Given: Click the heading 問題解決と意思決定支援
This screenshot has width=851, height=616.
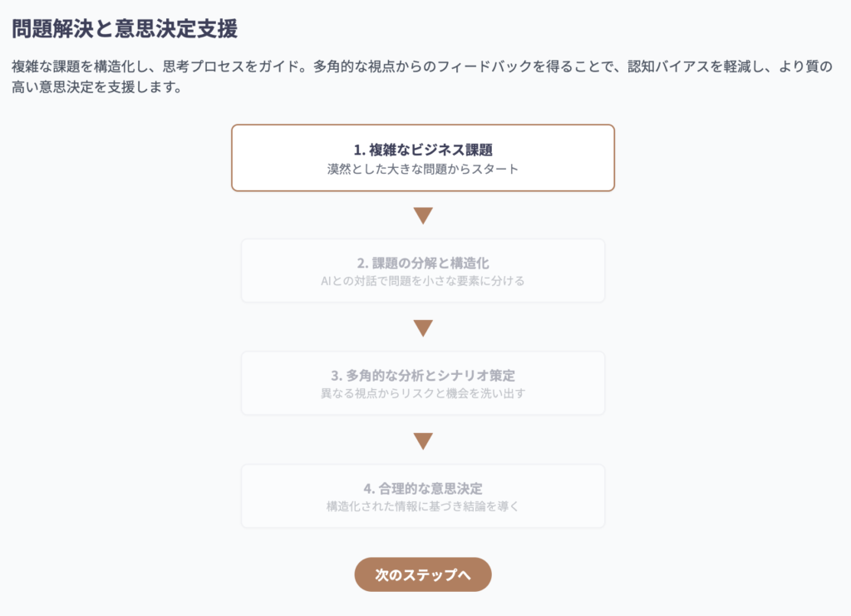Looking at the screenshot, I should pos(125,29).
